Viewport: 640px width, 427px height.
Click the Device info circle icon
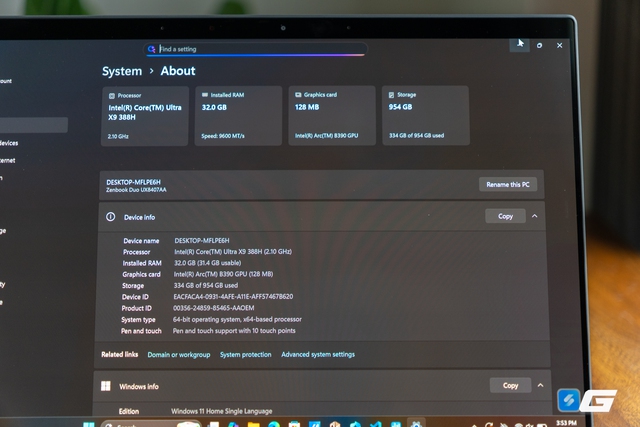[x=110, y=217]
